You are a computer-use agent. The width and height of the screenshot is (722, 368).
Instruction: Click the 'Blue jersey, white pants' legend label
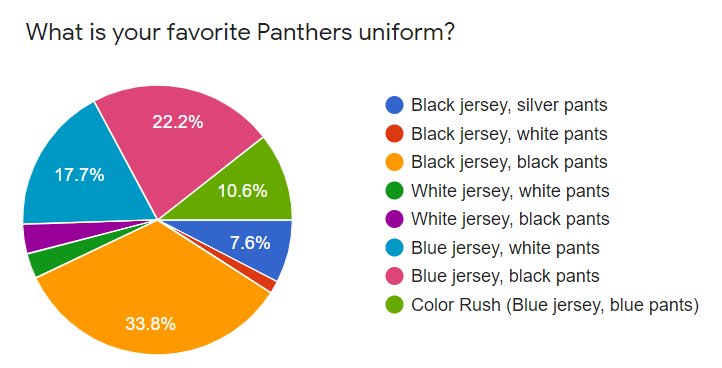pos(505,248)
